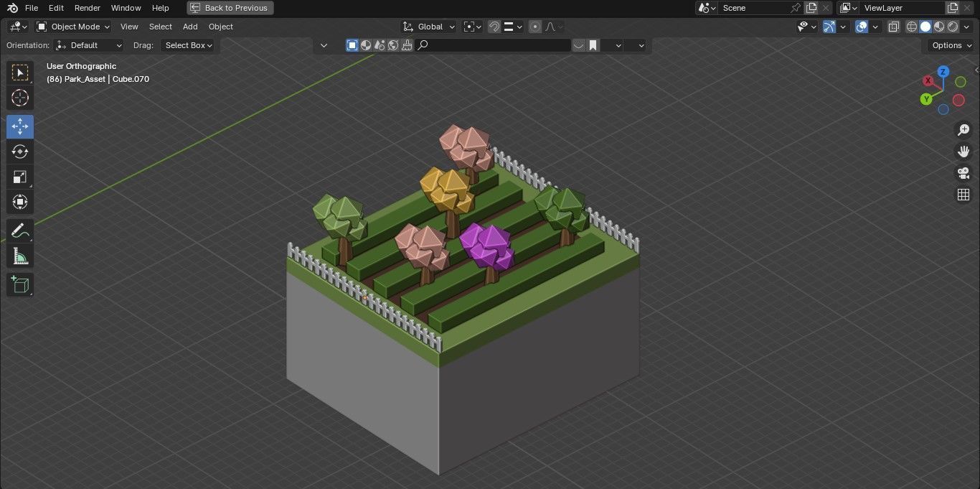This screenshot has height=489, width=980.
Task: Open the viewport Object menu
Action: (x=221, y=27)
